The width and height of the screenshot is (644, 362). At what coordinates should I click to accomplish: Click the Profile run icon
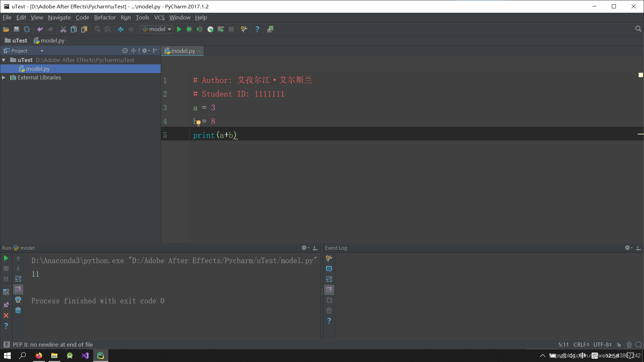pyautogui.click(x=210, y=29)
